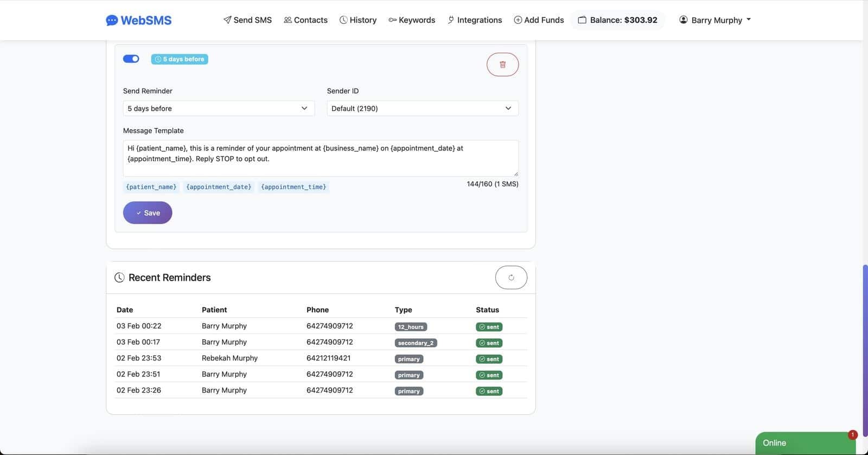Insert the {appointment_date} variable tag
The width and height of the screenshot is (868, 455).
coord(219,187)
